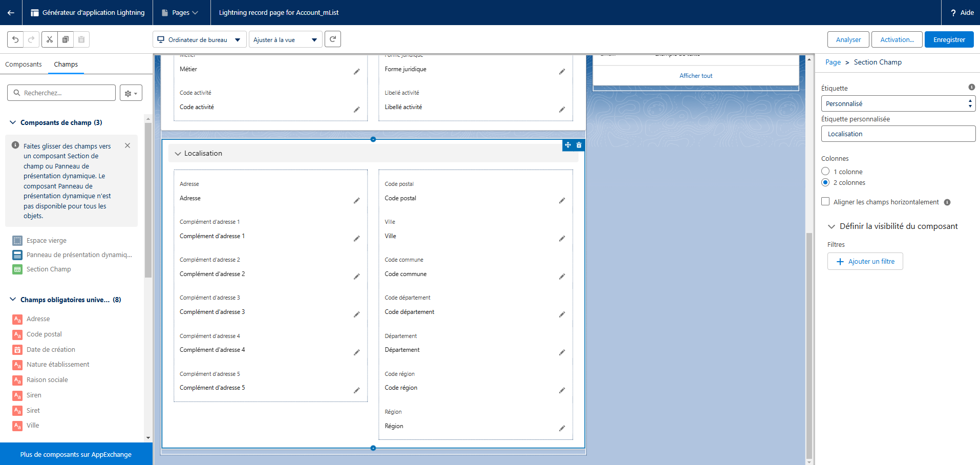This screenshot has width=980, height=465.
Task: Open Ordinateur de bureau device dropdown
Action: coord(199,39)
